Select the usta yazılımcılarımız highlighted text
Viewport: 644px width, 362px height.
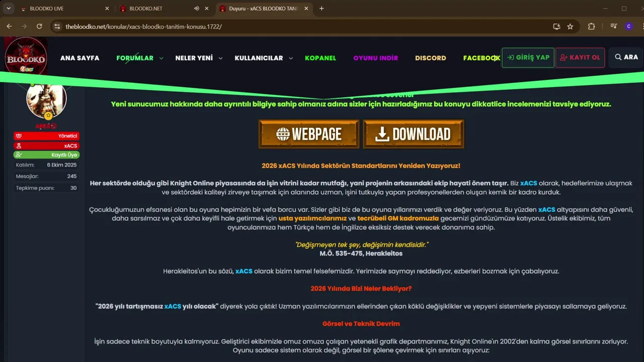(312, 219)
